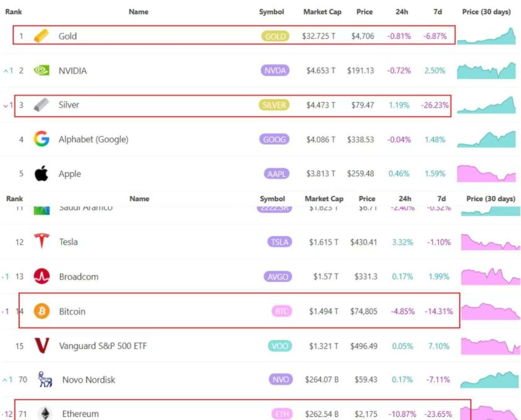Sort by the top Name column header
Image resolution: width=521 pixels, height=420 pixels.
[x=139, y=12]
